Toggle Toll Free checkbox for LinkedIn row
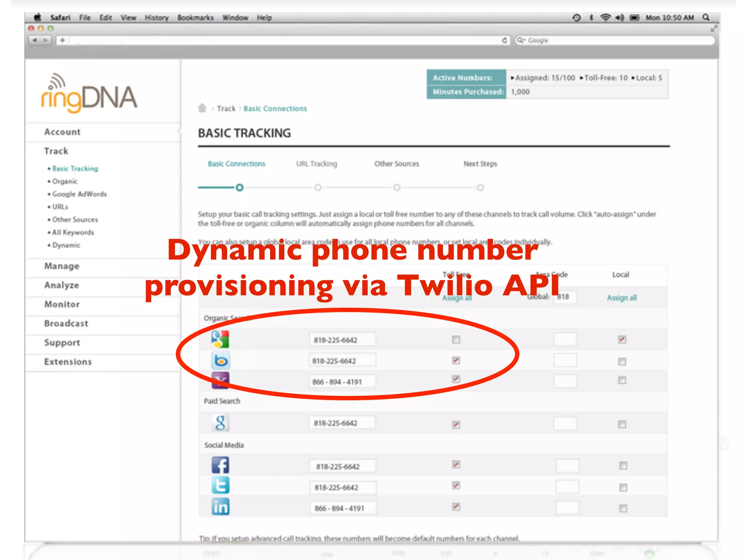This screenshot has height=560, width=747. pyautogui.click(x=456, y=506)
